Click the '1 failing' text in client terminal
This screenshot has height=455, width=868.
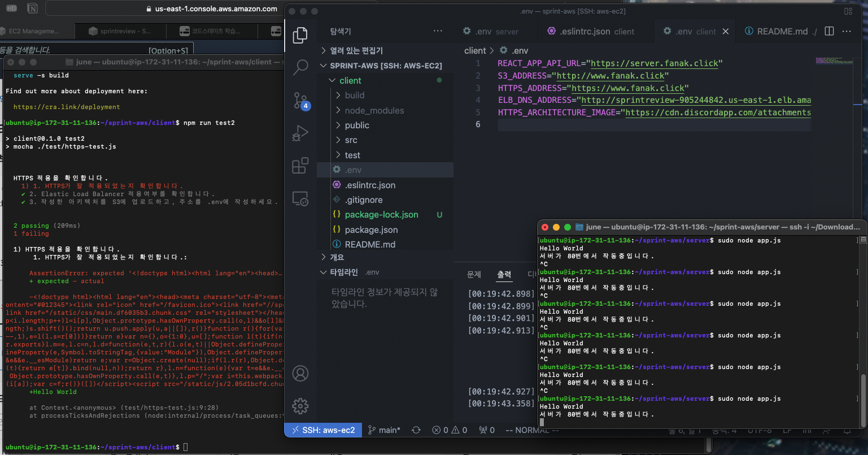pyautogui.click(x=31, y=233)
